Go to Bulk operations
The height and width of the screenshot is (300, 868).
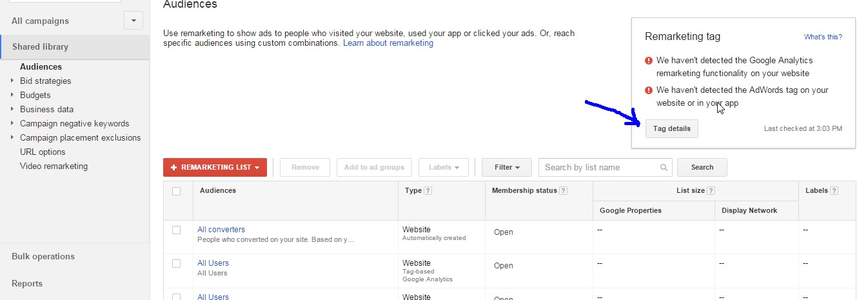pos(43,256)
